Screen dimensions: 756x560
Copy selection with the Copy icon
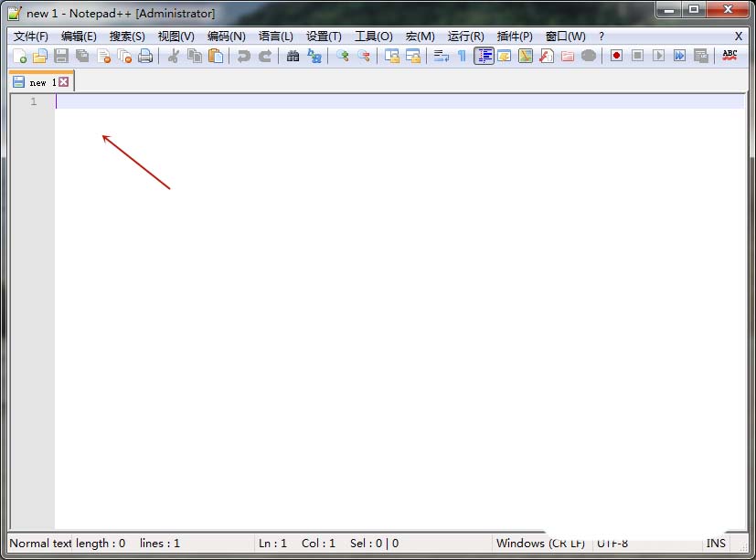pyautogui.click(x=195, y=56)
